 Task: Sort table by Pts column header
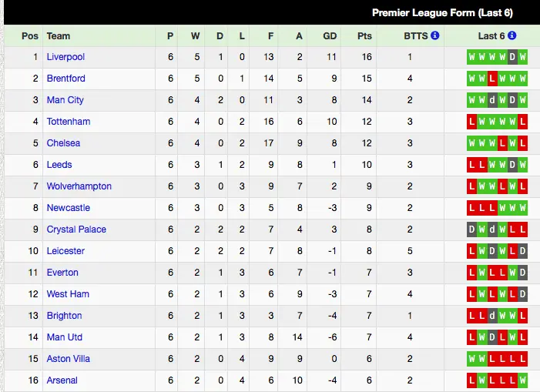pos(365,35)
